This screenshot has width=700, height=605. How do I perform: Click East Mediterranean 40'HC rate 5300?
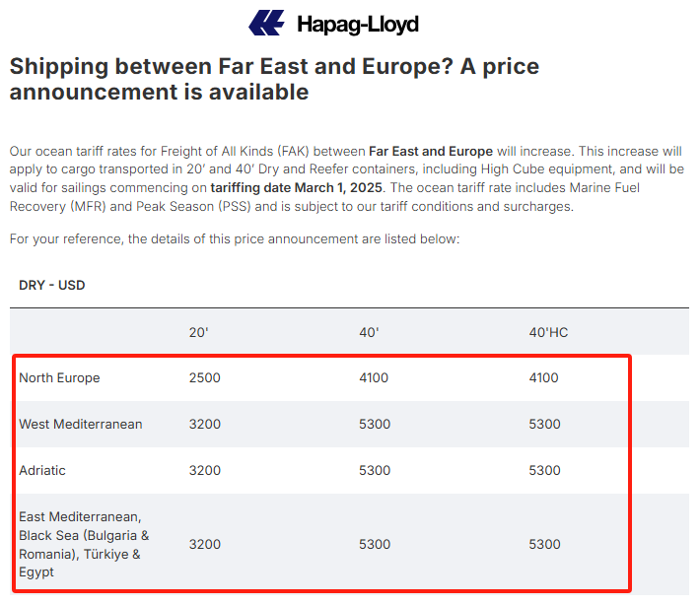click(544, 545)
